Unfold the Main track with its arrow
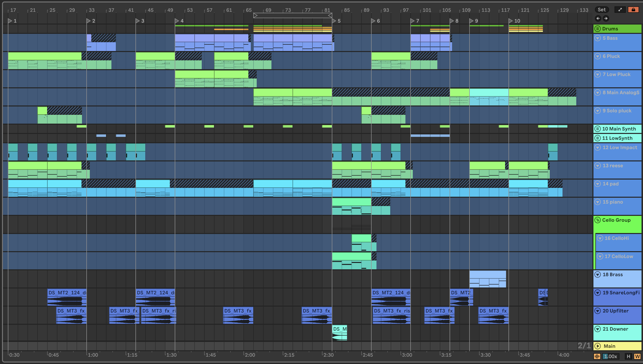Image resolution: width=643 pixels, height=364 pixels. coord(598,346)
